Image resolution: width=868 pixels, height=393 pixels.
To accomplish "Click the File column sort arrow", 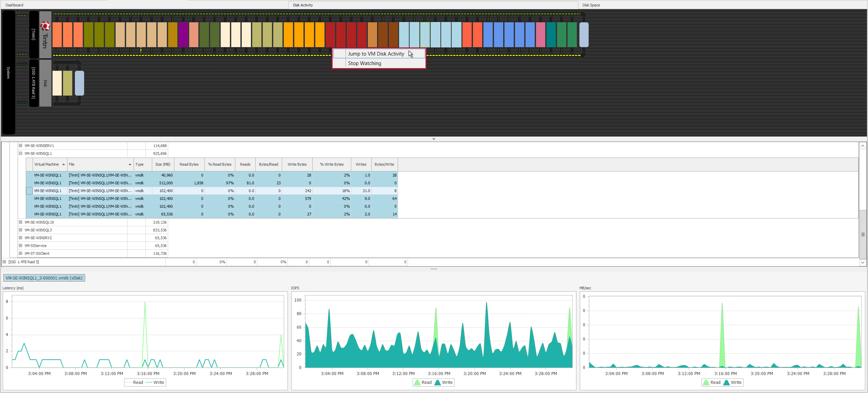I will (x=130, y=164).
